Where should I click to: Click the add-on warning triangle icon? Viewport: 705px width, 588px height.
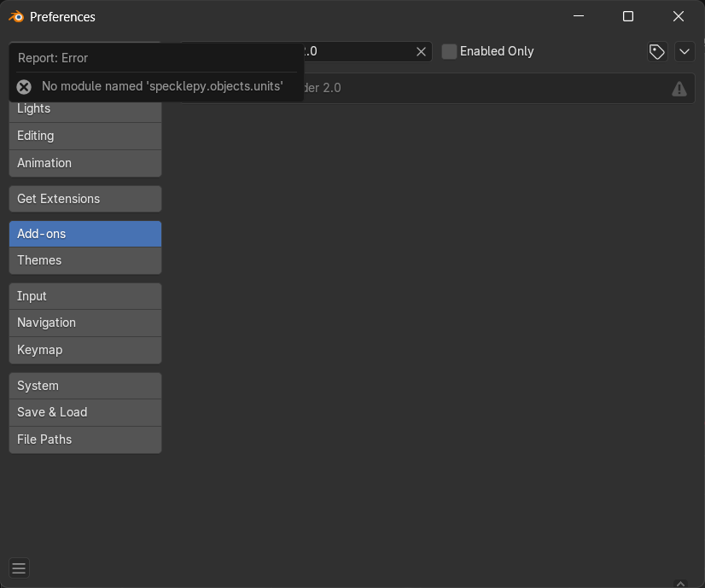[679, 89]
